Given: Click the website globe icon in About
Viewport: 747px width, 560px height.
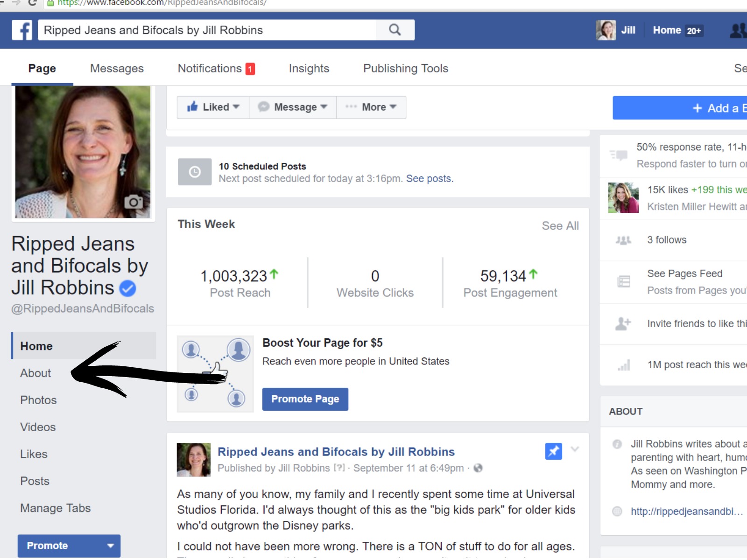Looking at the screenshot, I should tap(617, 511).
